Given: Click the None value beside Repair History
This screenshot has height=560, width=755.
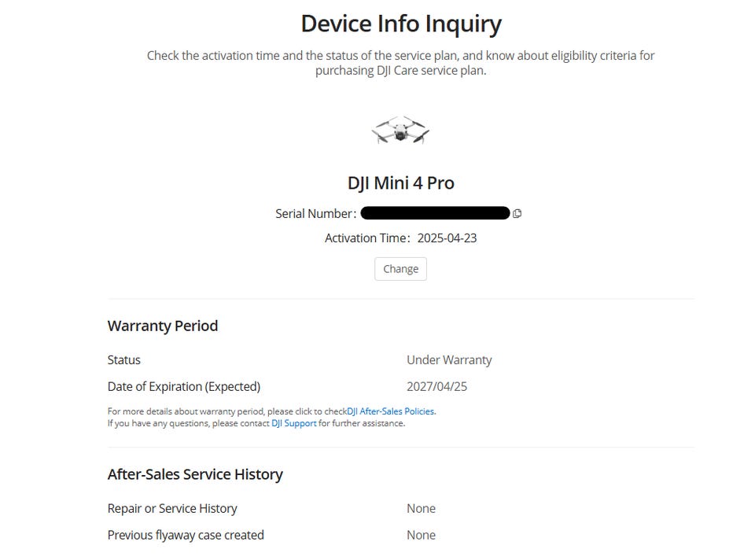Looking at the screenshot, I should [x=421, y=509].
